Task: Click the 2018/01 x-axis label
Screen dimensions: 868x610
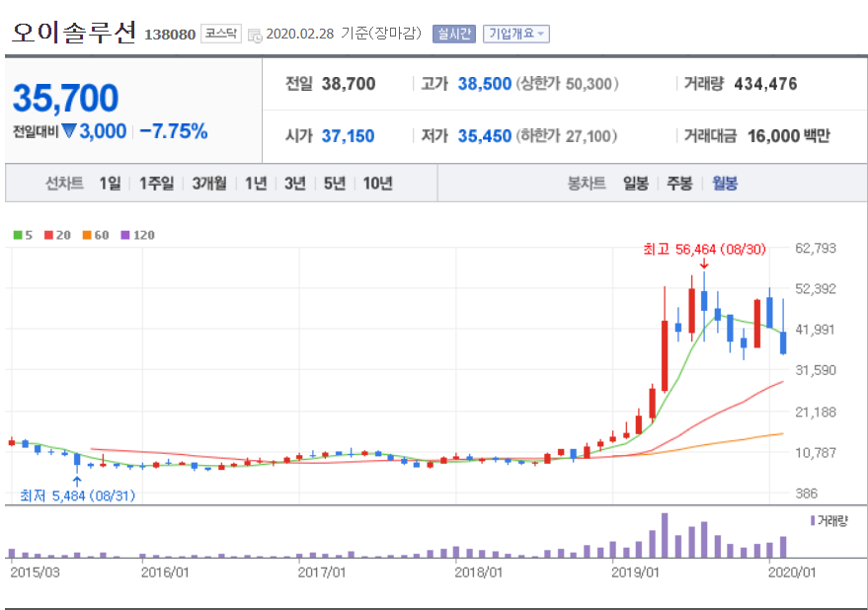Action: click(x=478, y=572)
